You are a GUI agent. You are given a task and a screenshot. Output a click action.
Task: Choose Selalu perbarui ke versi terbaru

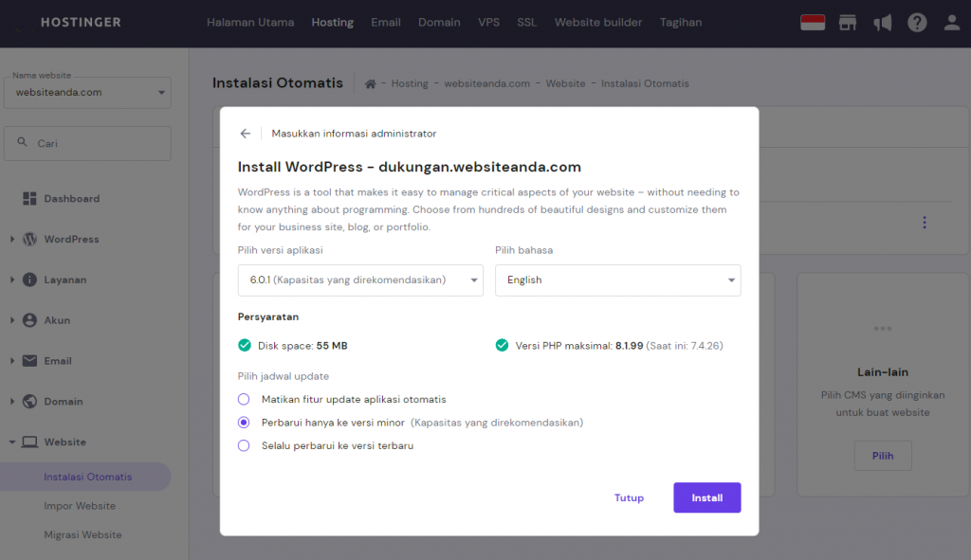(x=243, y=445)
